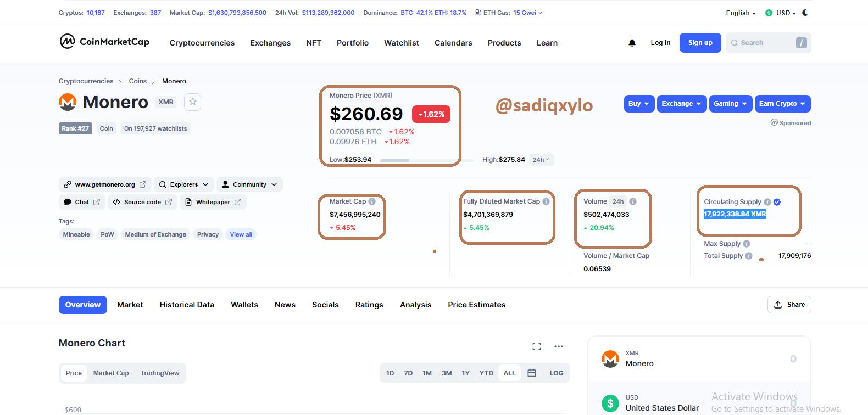
Task: Go to NFT section
Action: pos(314,43)
